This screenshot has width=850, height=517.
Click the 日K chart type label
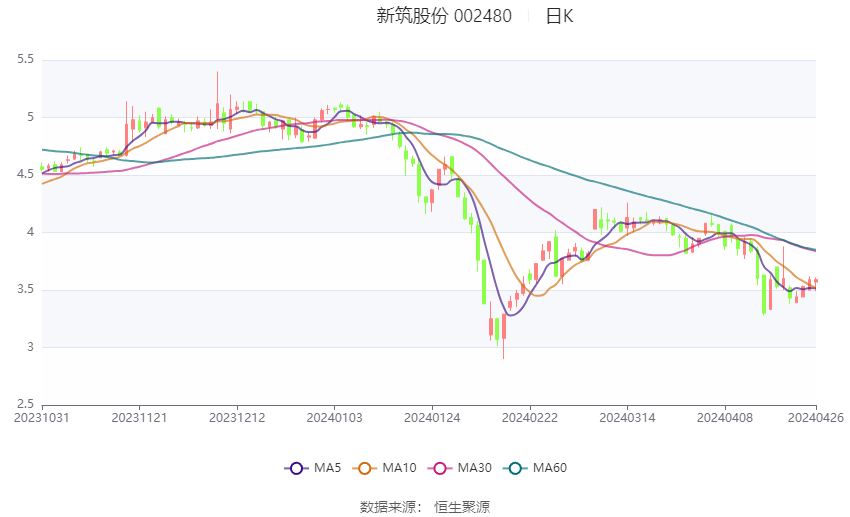[x=559, y=16]
